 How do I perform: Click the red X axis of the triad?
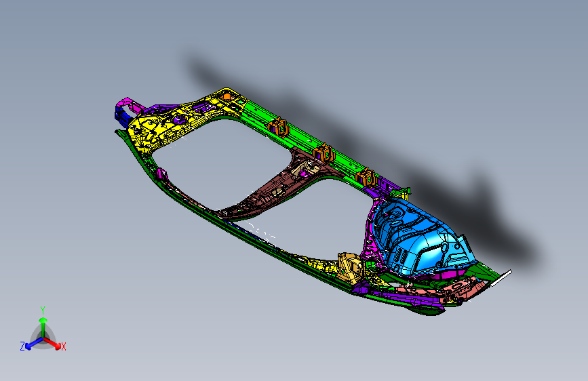click(52, 343)
